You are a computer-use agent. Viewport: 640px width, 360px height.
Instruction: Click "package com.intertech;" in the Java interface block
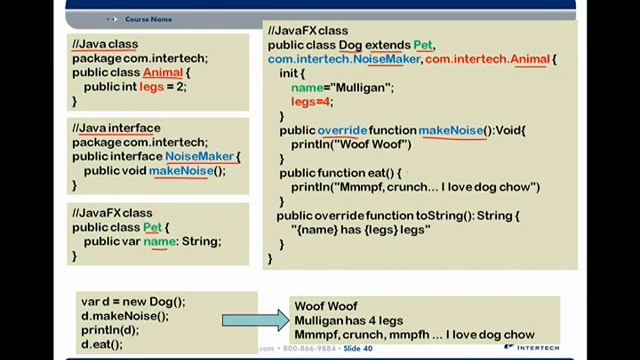[140, 142]
